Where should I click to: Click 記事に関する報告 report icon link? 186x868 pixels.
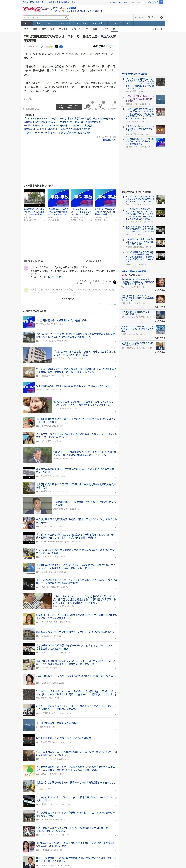(31, 109)
